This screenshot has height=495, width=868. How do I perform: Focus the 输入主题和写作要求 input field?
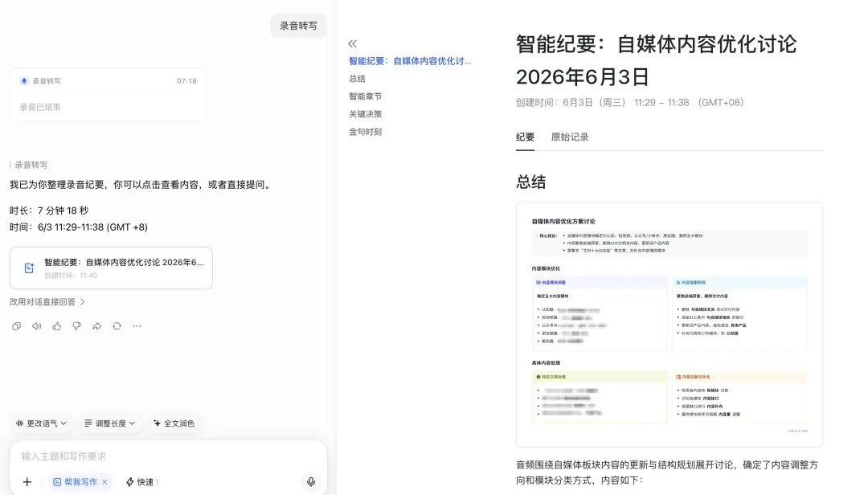coord(168,456)
